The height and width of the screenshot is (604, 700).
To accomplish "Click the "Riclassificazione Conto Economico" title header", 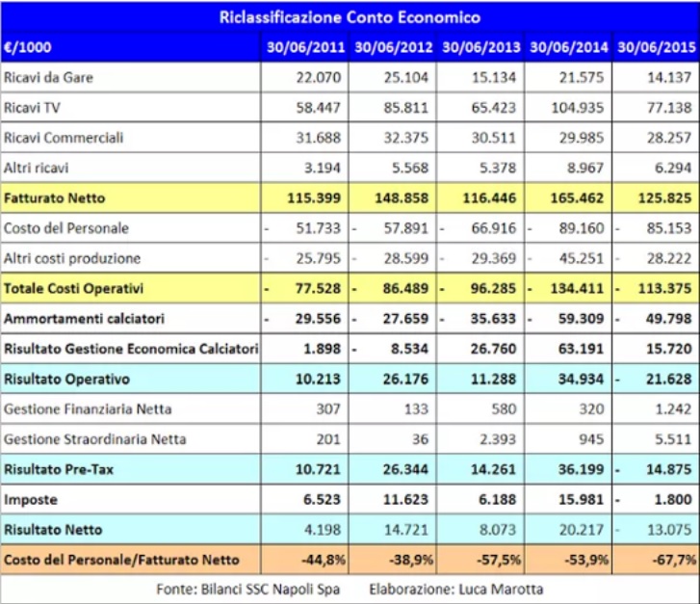I will (x=350, y=17).
